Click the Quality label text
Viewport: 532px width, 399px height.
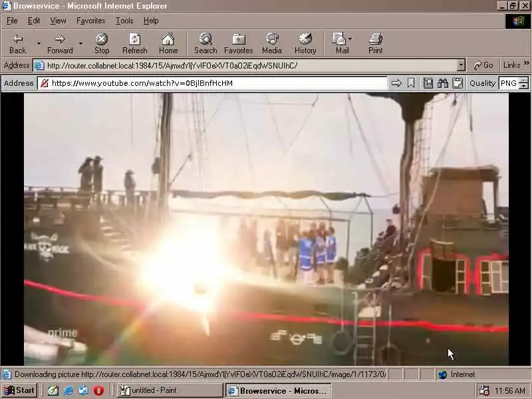point(482,83)
